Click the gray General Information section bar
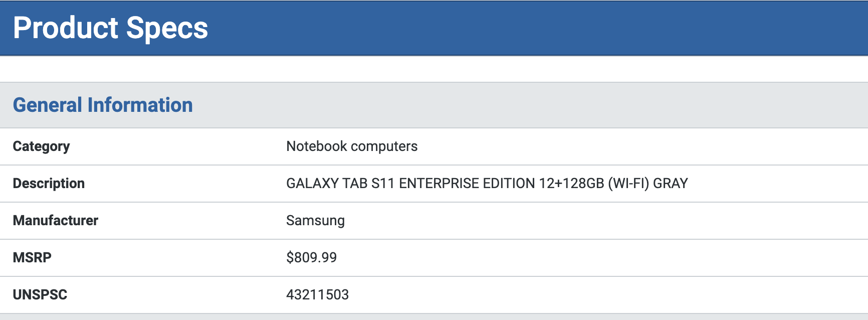 click(434, 105)
